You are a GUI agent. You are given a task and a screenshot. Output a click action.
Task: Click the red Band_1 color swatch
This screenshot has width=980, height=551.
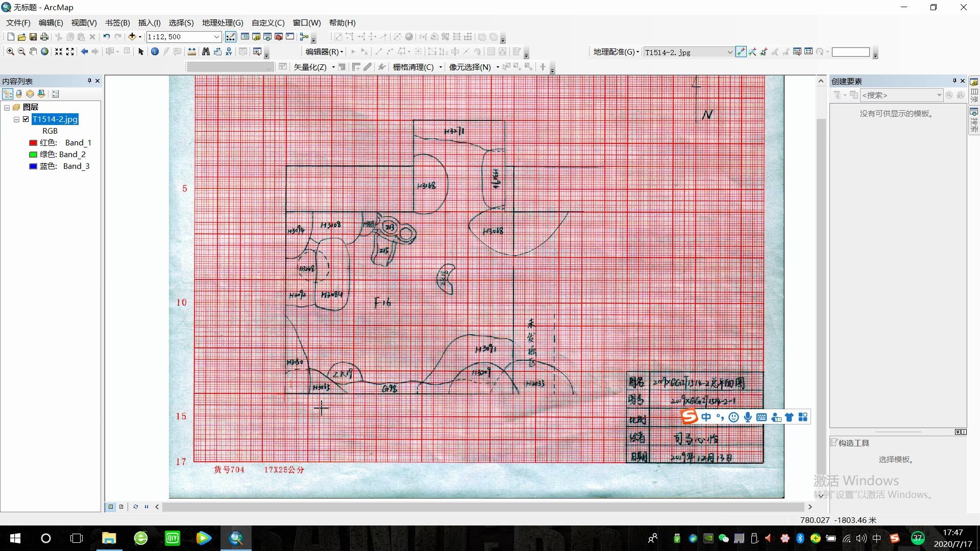(33, 143)
